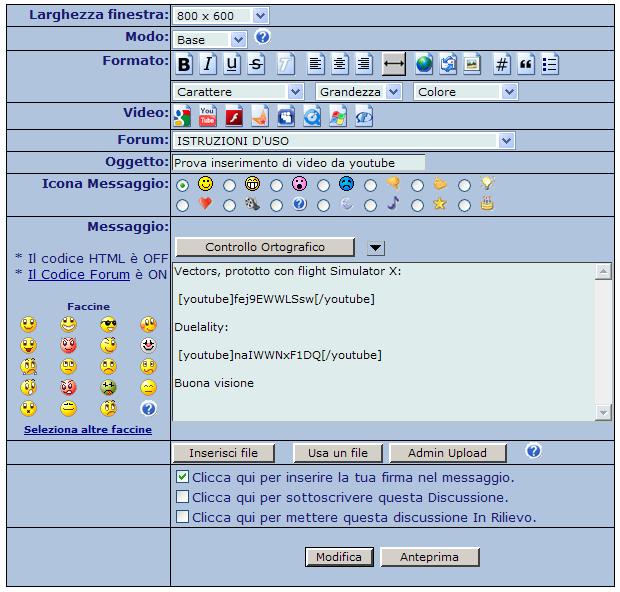
Task: Insert the green sick face from Faccine
Action: (108, 388)
